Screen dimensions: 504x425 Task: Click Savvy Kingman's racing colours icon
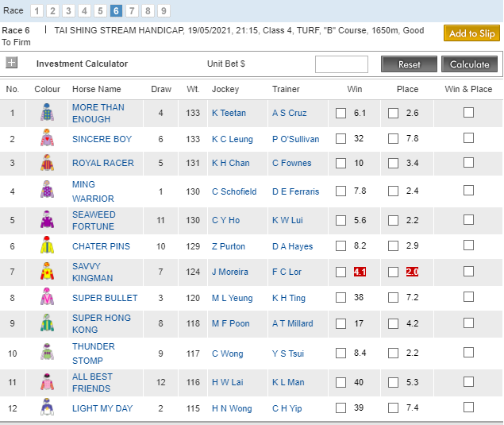pyautogui.click(x=47, y=272)
